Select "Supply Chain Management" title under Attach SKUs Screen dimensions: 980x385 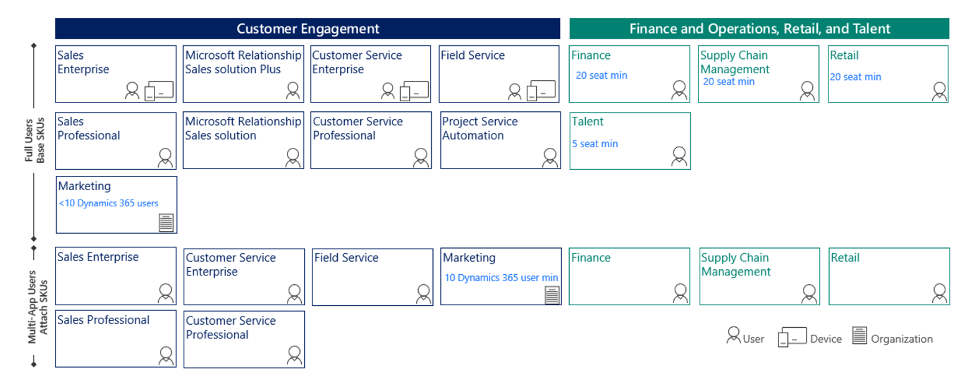(736, 265)
